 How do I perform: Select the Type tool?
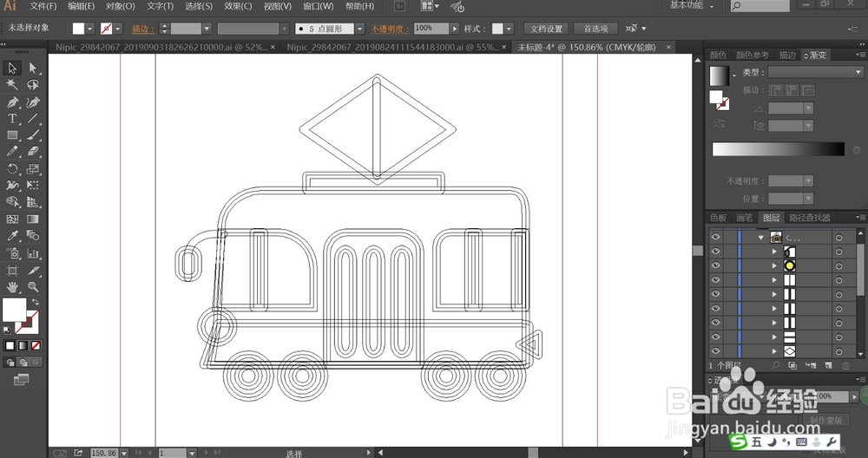pos(12,118)
